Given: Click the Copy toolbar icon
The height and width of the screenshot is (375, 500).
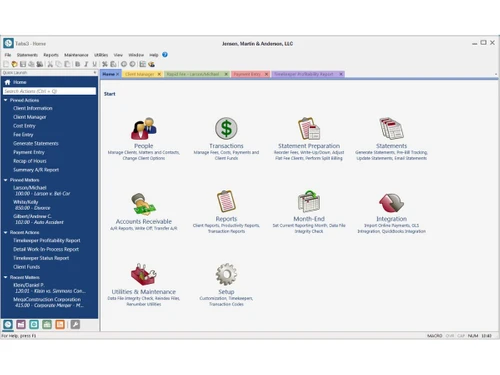Looking at the screenshot, I should coord(58,64).
